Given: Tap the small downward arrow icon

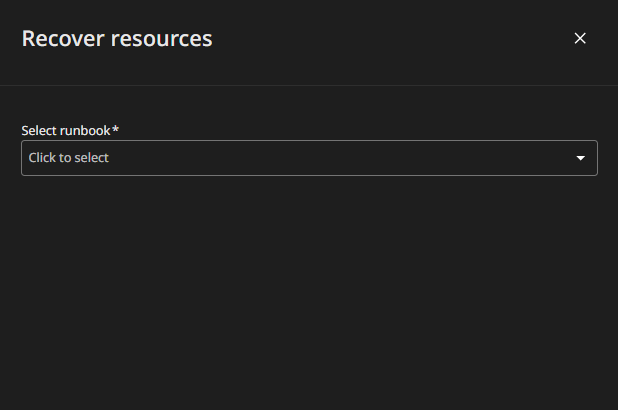Looking at the screenshot, I should [580, 158].
